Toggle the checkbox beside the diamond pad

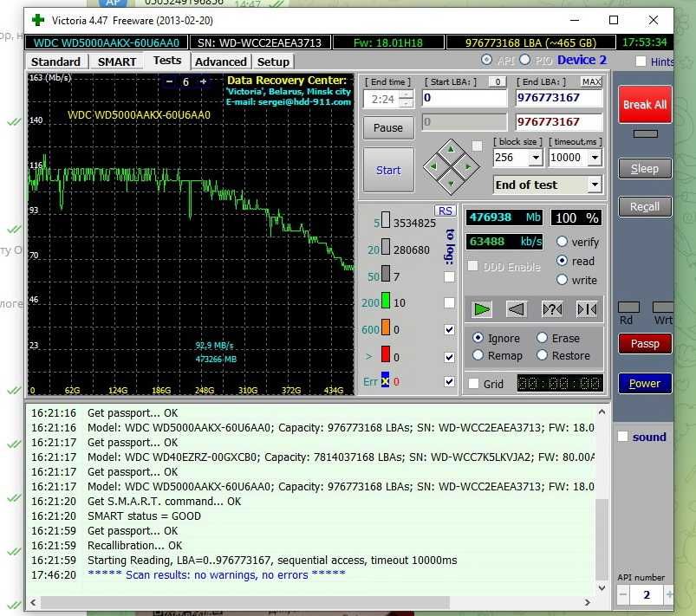pyautogui.click(x=478, y=146)
